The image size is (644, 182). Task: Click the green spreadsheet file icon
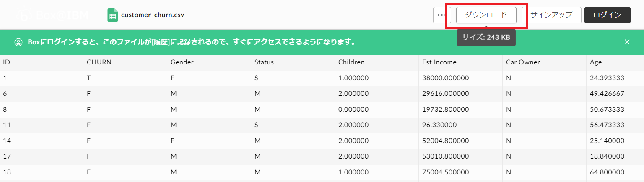113,15
